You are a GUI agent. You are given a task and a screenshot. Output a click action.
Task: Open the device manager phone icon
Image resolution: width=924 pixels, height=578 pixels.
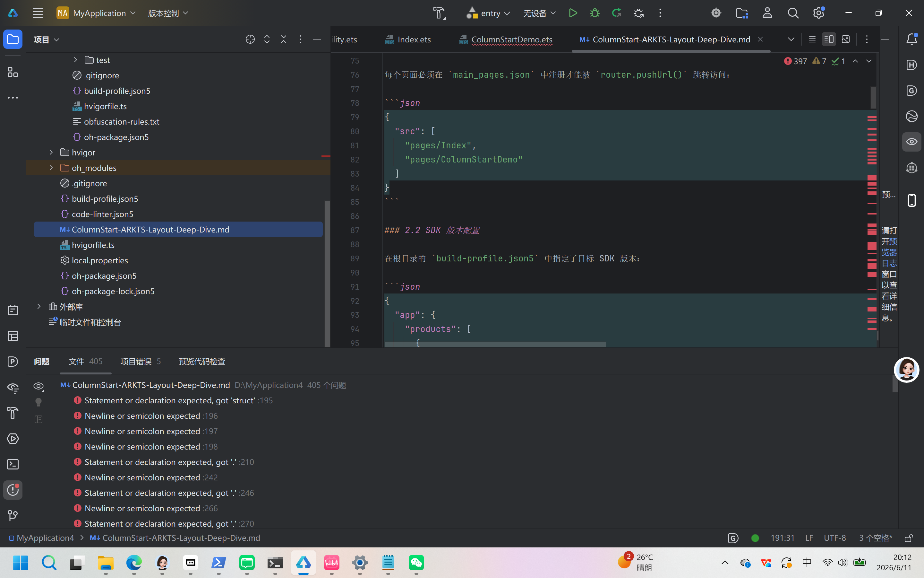911,200
